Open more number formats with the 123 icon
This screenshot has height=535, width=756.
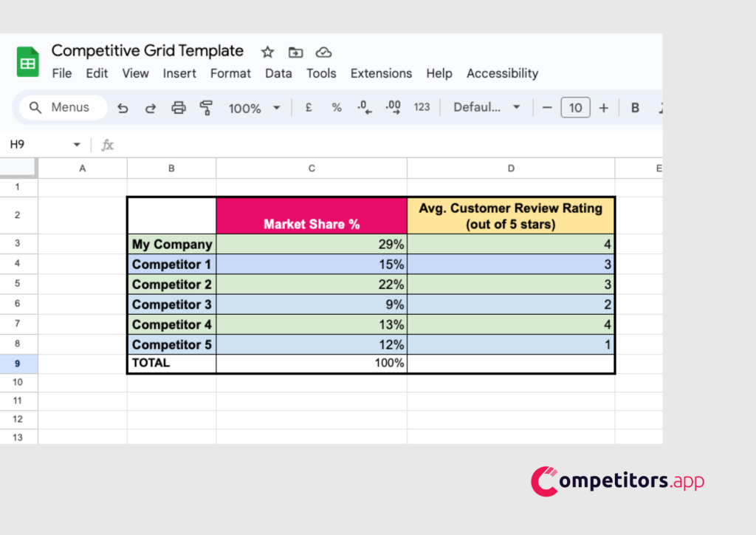pyautogui.click(x=422, y=107)
